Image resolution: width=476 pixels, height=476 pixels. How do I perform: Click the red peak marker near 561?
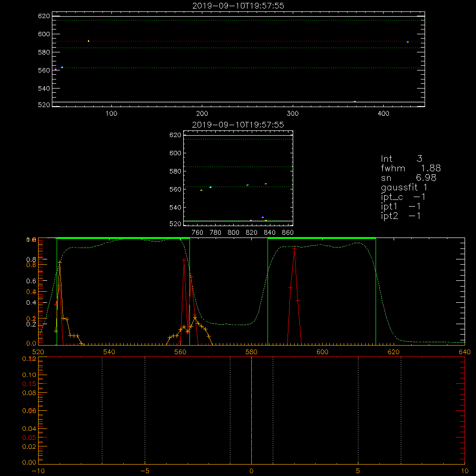coord(184,260)
